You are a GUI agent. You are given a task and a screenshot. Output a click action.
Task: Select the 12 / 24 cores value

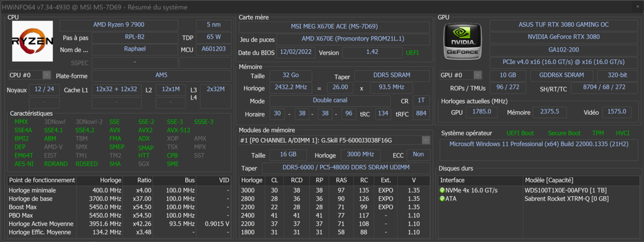(44, 89)
